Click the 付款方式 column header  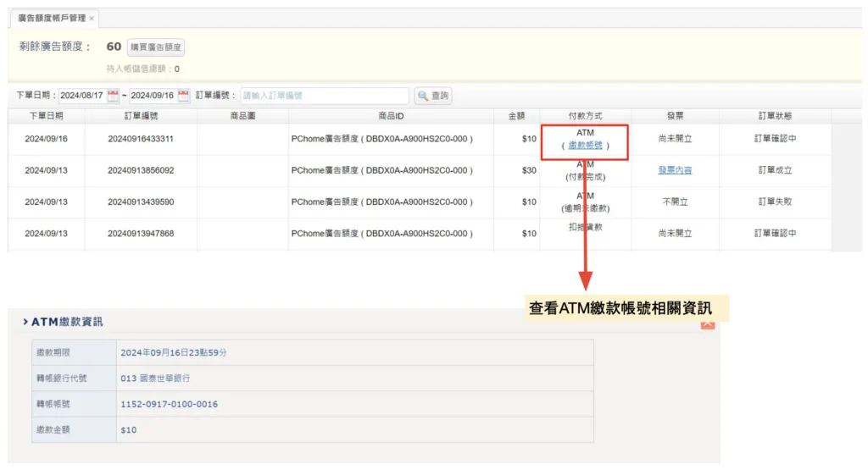[585, 116]
